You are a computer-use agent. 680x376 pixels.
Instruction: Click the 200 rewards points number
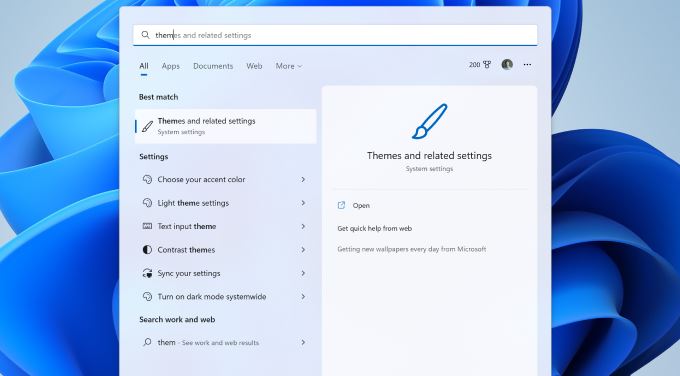474,65
